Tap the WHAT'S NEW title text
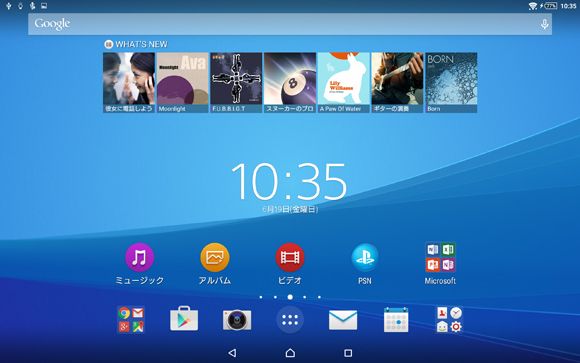580x363 pixels. tap(141, 44)
